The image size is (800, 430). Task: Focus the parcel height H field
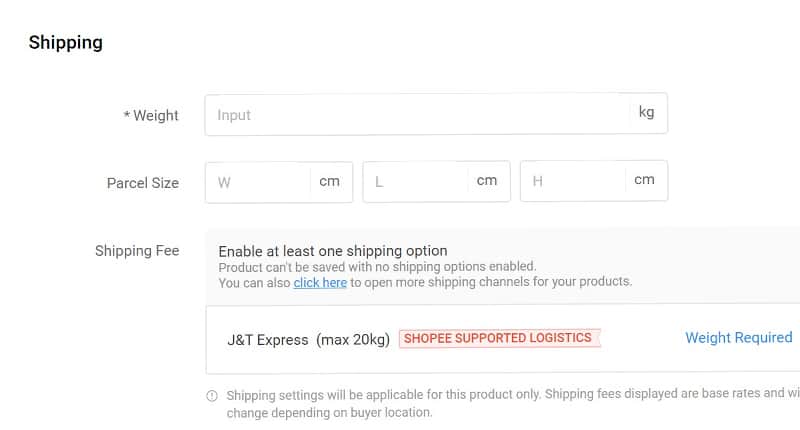(x=574, y=182)
